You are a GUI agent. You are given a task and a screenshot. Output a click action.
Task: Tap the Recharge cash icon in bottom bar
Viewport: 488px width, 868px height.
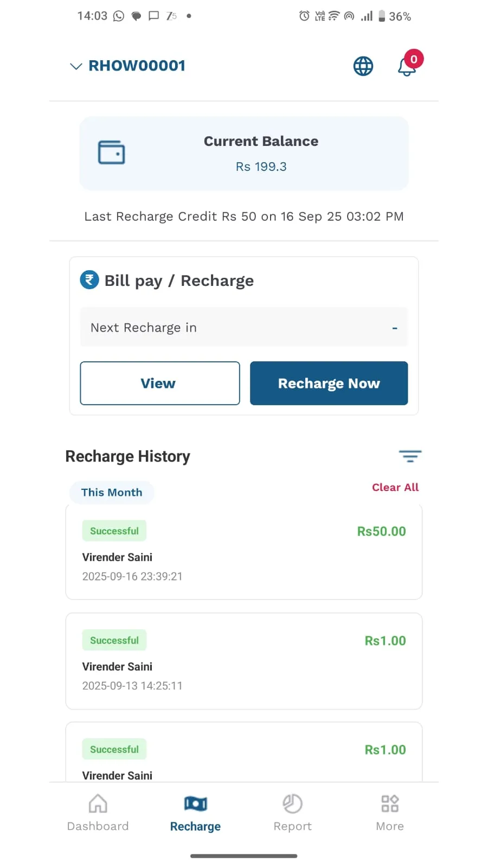click(x=196, y=803)
